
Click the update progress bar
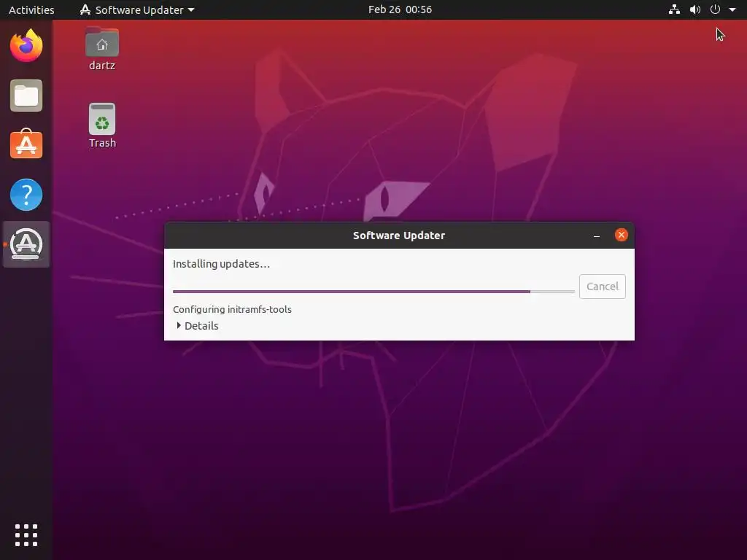coord(373,292)
